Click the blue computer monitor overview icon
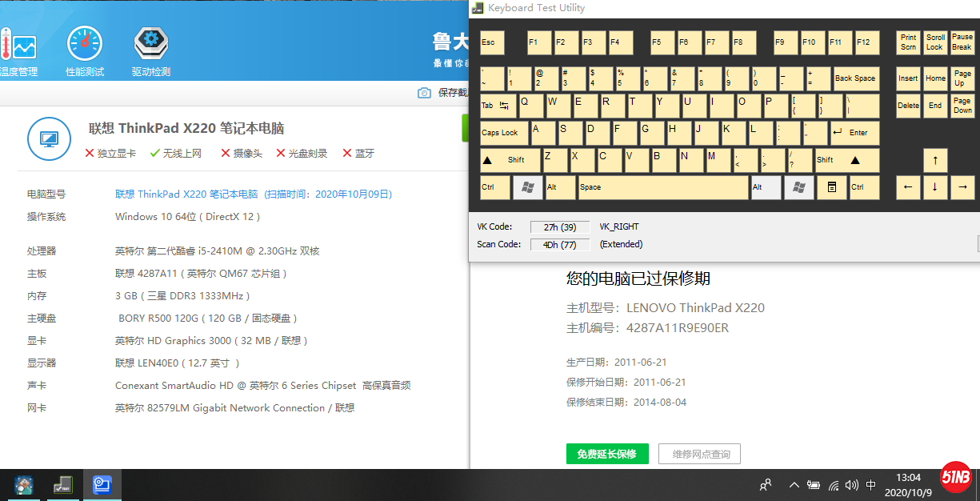The image size is (980, 501). [49, 139]
